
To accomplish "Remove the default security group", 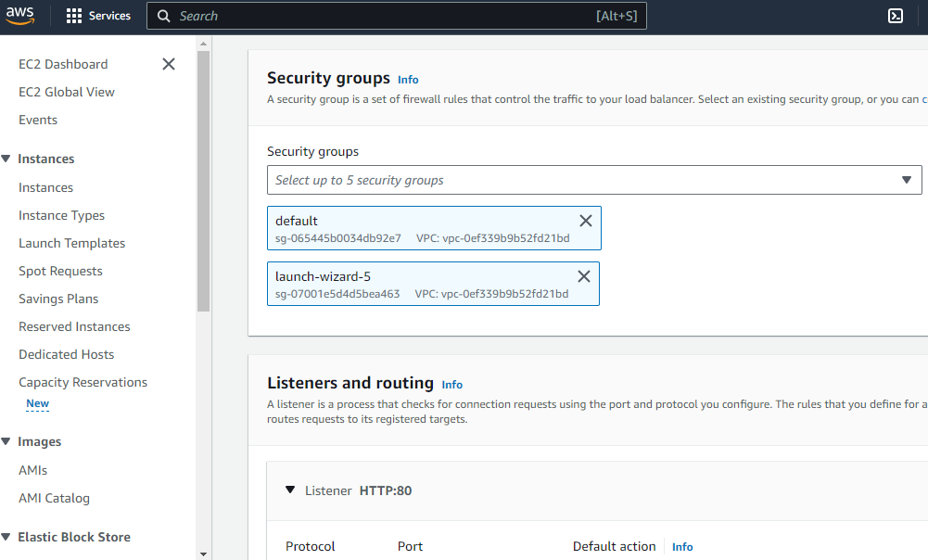I will tap(586, 221).
